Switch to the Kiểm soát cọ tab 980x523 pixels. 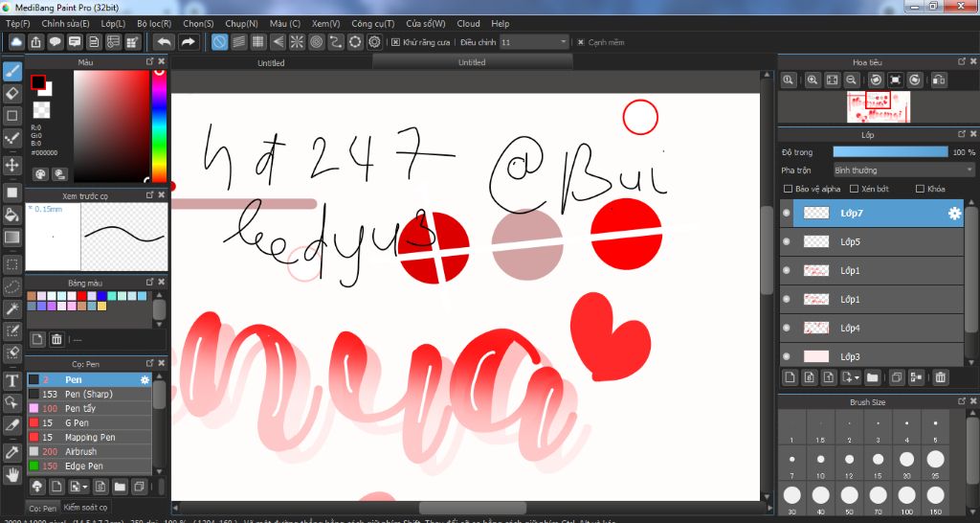pos(85,508)
